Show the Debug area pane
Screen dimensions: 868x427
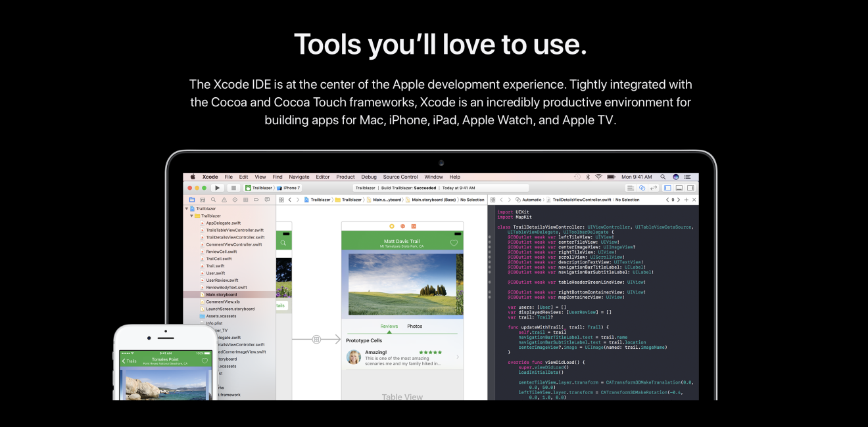point(679,188)
